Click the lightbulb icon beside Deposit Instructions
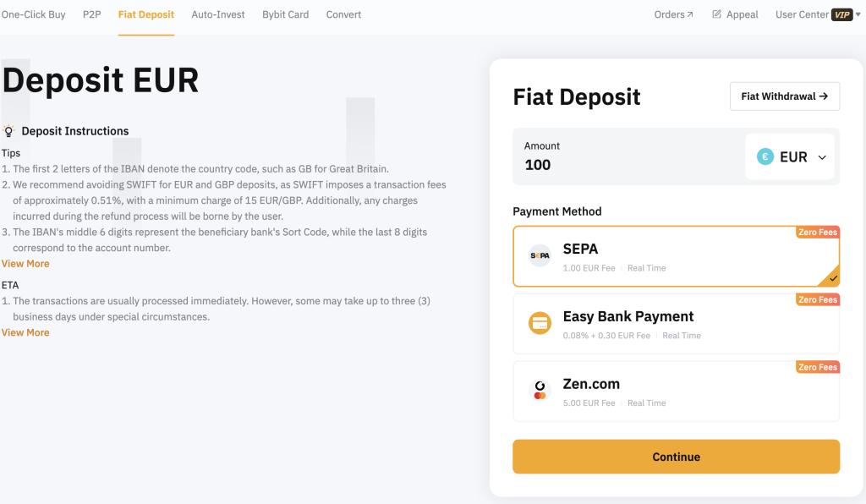The image size is (866, 504). [x=8, y=131]
